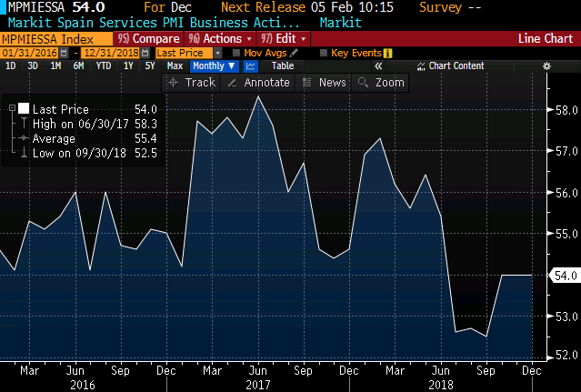Select the 5Y range tab
581x392 pixels.
tap(150, 66)
